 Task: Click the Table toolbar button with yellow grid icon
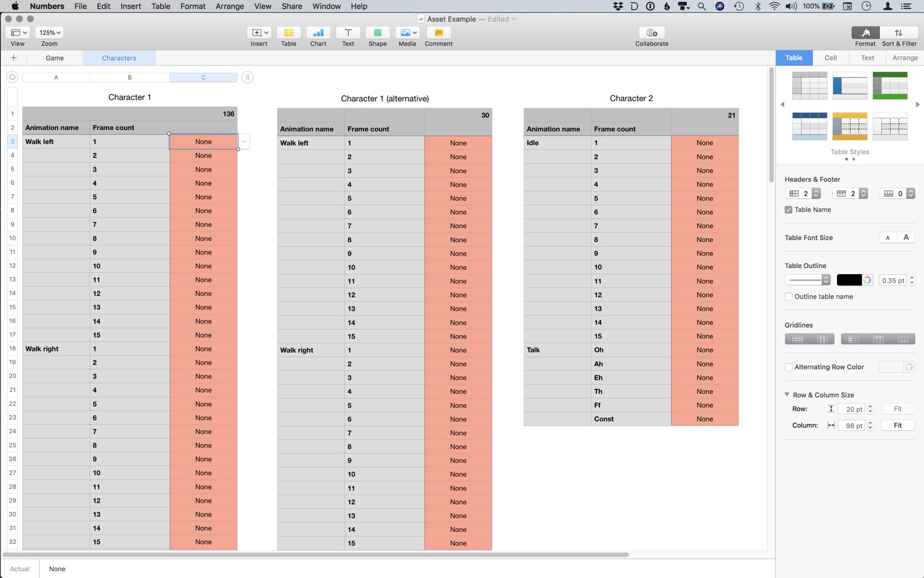coord(288,33)
